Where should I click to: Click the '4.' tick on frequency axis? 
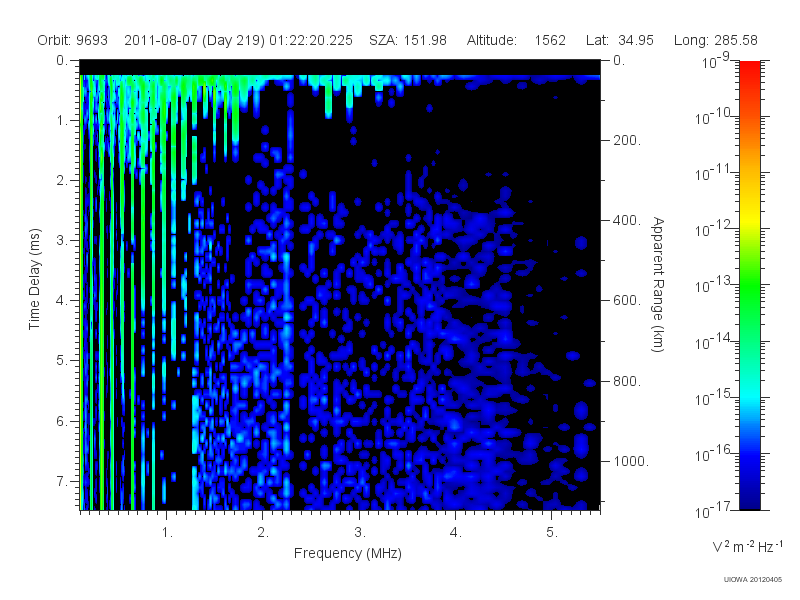click(x=456, y=533)
